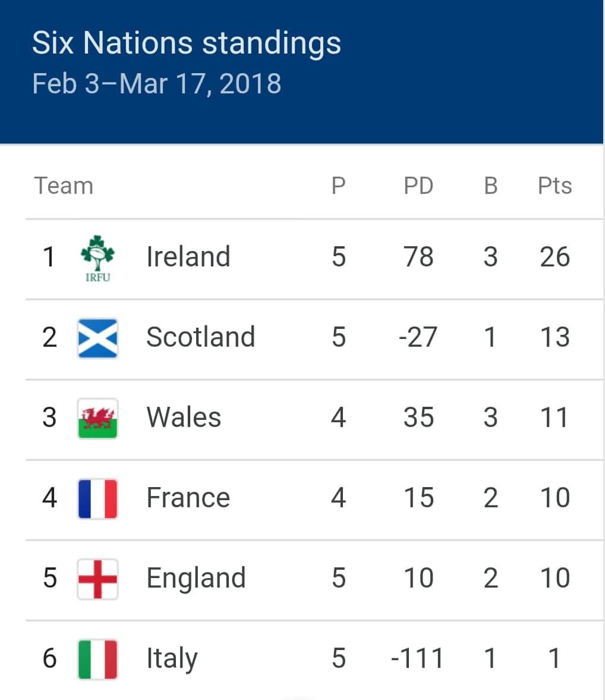Open the Ireland team name link
This screenshot has height=700, width=605.
[188, 257]
